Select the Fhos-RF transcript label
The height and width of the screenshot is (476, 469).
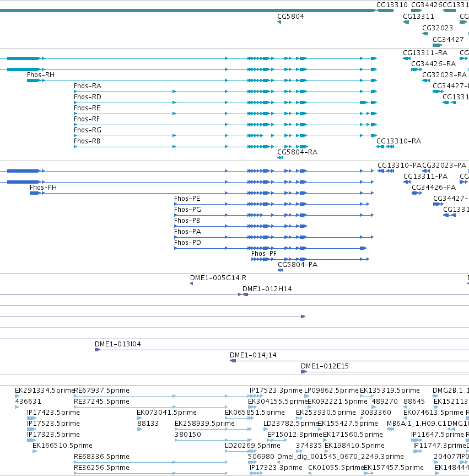pyautogui.click(x=87, y=119)
